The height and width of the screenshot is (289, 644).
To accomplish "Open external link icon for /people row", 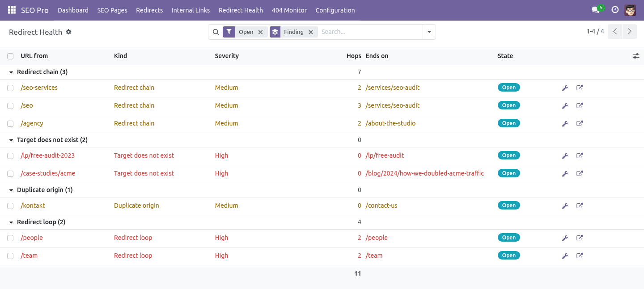I will (580, 238).
